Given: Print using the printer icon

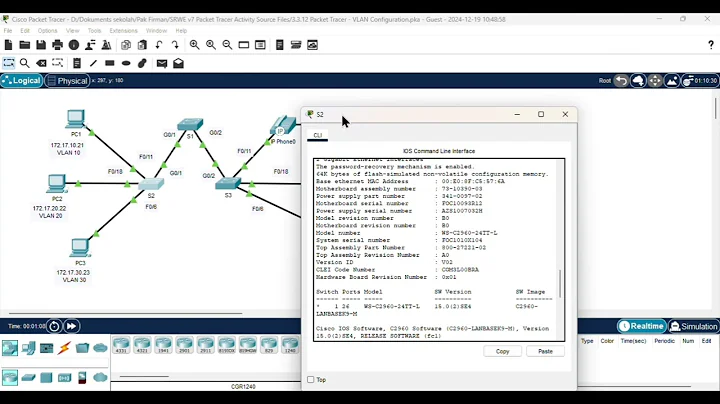Looking at the screenshot, I should pos(57,45).
